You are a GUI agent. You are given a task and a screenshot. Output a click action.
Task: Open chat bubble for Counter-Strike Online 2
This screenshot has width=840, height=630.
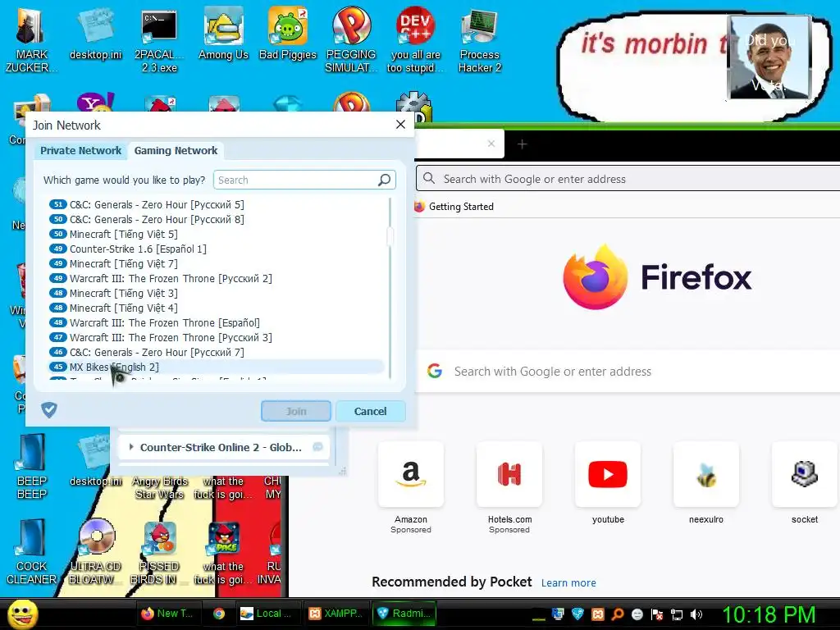317,447
